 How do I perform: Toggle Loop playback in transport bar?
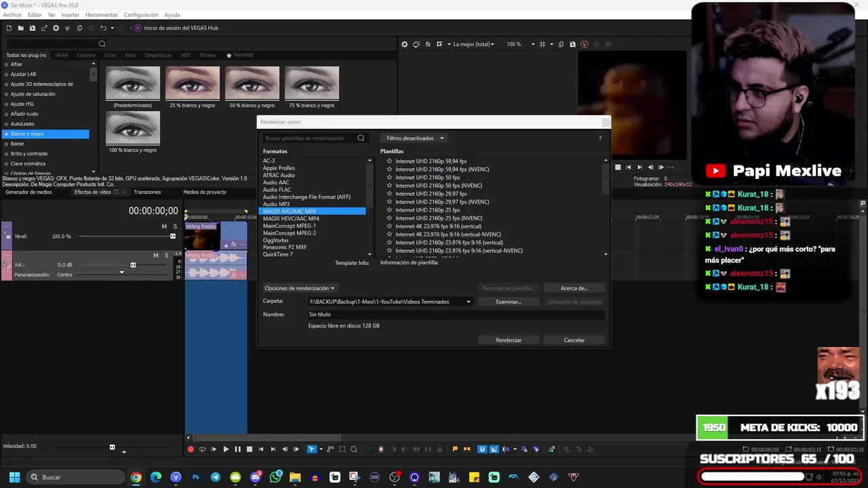(x=202, y=449)
